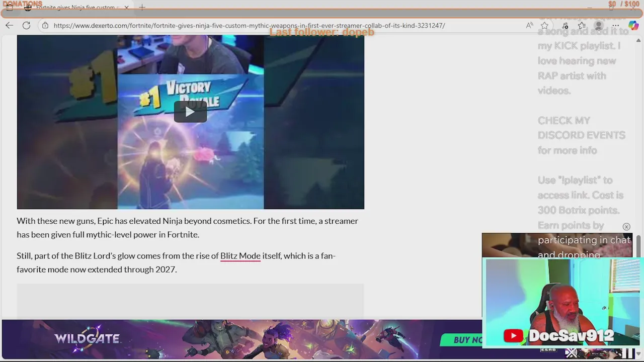Click the Wildgate Buy Now button
This screenshot has height=362, width=644.
click(x=461, y=340)
